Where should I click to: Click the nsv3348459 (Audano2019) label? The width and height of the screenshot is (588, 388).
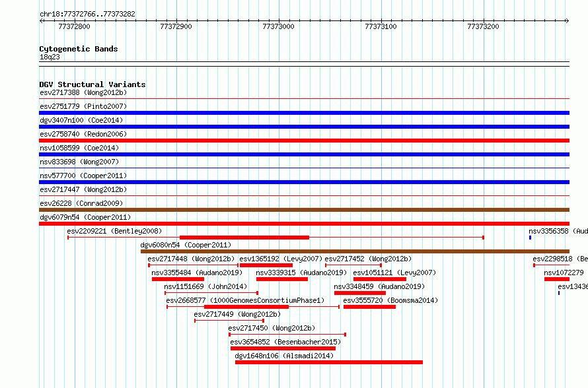379,286
